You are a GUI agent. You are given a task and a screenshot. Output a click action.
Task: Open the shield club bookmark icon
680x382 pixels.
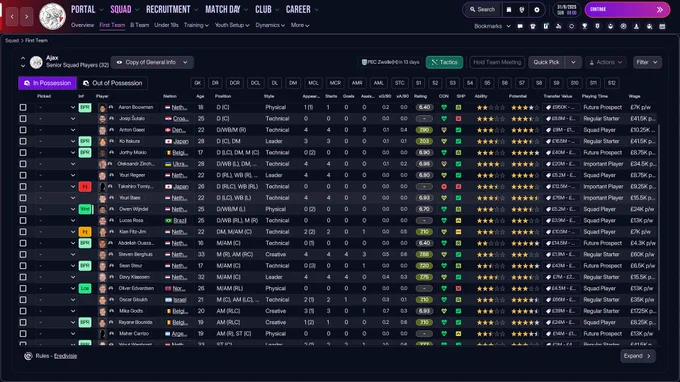click(x=597, y=26)
